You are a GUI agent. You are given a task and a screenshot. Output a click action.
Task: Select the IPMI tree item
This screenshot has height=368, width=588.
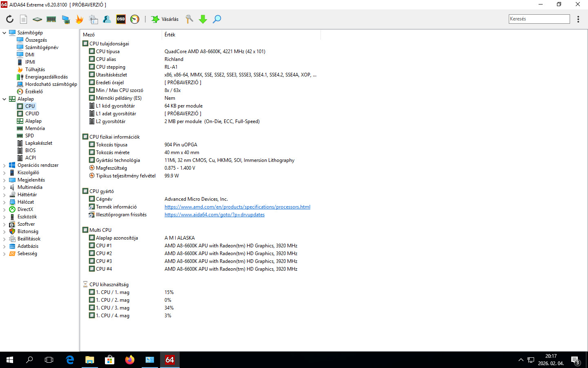[x=30, y=62]
